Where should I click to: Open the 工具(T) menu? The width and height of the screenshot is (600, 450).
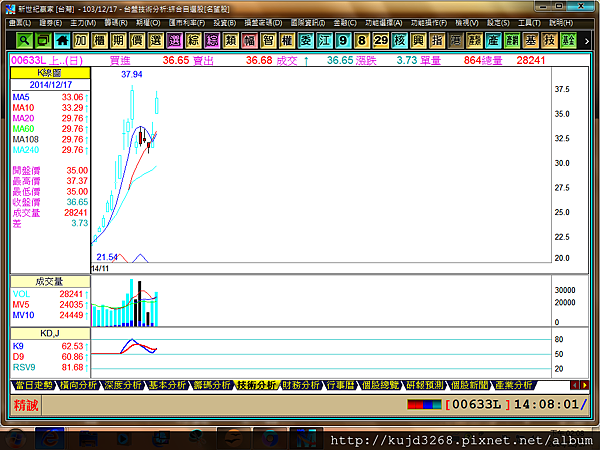click(x=529, y=23)
